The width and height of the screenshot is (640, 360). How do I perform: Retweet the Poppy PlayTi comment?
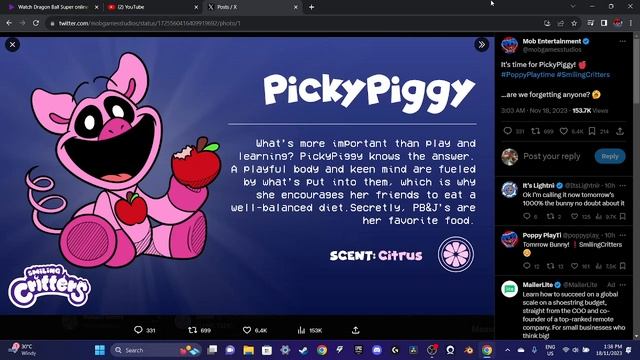click(550, 266)
